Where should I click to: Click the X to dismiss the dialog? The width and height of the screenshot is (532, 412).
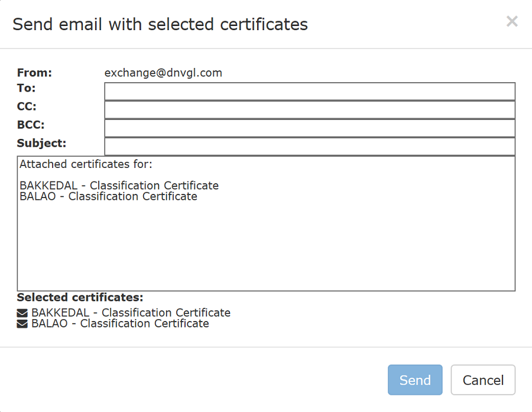coord(512,21)
